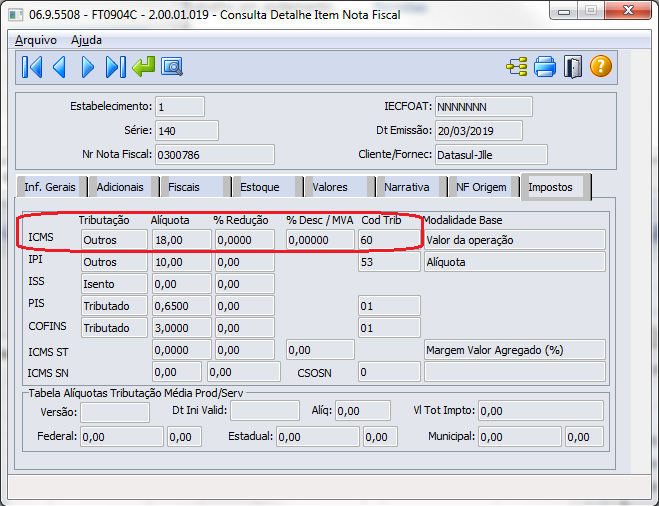Click the first Federal value field
Viewport: 659px width, 506px height.
(x=122, y=437)
